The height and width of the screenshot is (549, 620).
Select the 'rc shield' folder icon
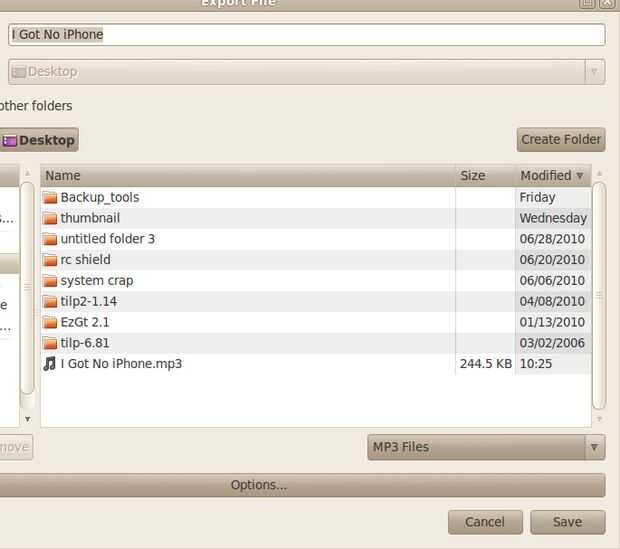(50, 260)
